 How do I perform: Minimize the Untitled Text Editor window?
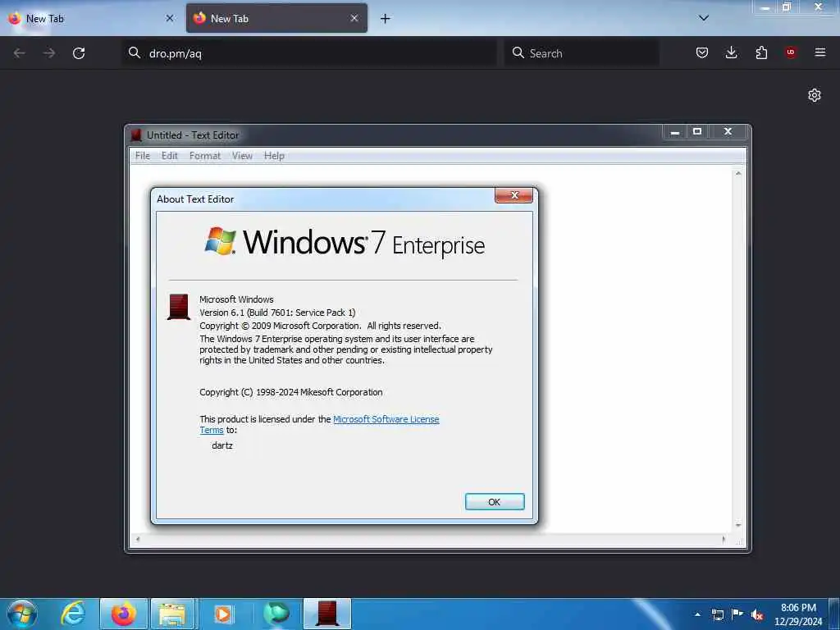pos(675,132)
